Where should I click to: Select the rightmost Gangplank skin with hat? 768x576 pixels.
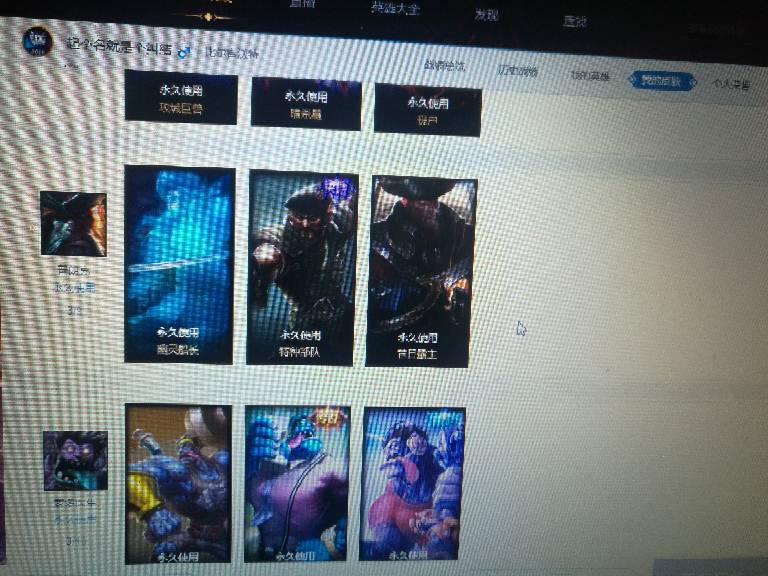[x=422, y=271]
